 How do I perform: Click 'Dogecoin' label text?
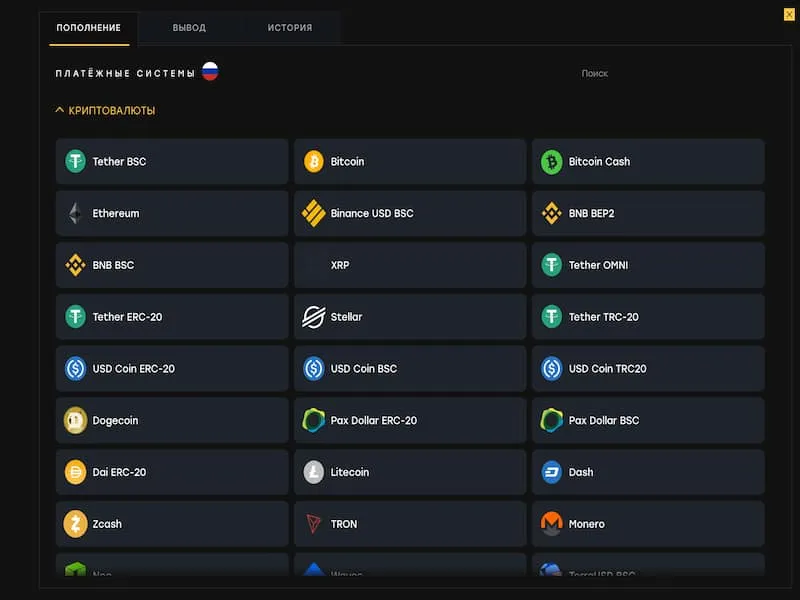(x=115, y=420)
